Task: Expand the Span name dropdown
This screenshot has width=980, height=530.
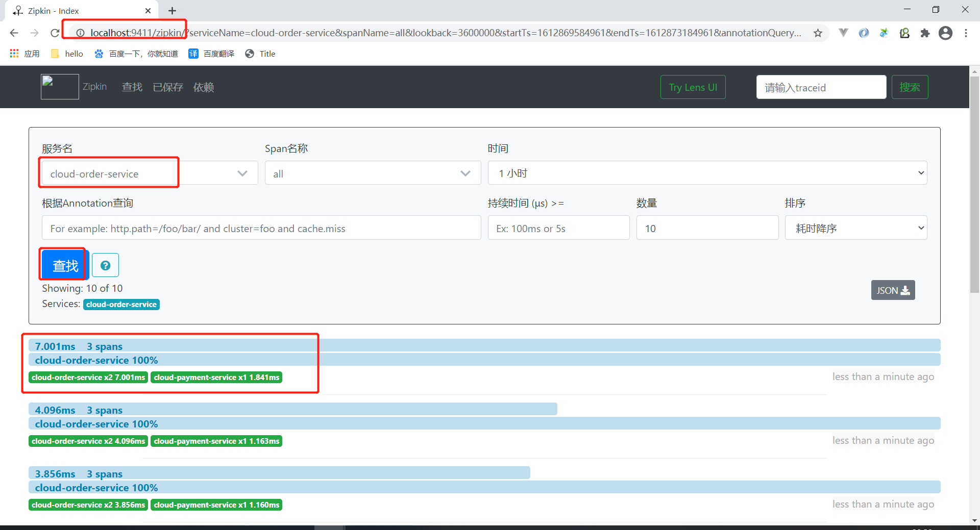Action: point(373,173)
